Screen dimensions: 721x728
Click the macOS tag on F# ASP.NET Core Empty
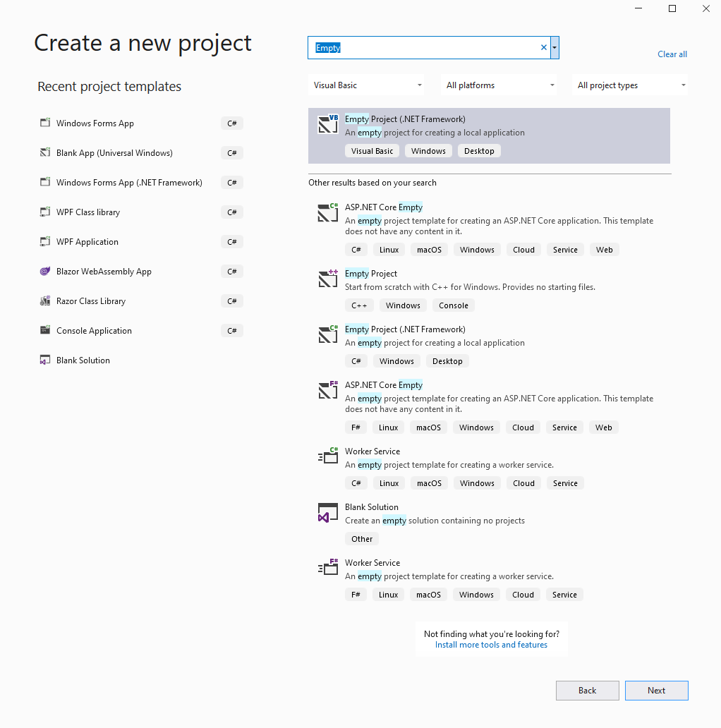[x=428, y=427]
